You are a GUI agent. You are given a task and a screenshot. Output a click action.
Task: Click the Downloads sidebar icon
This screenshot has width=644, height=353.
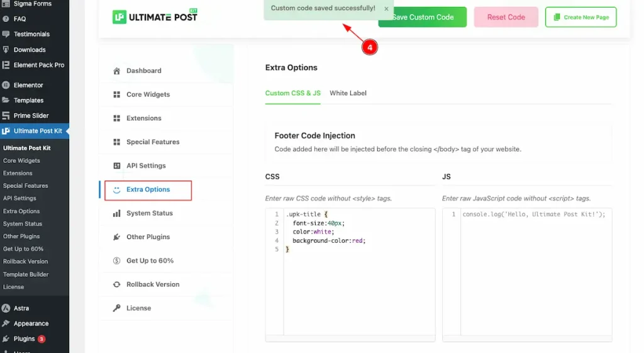6,50
